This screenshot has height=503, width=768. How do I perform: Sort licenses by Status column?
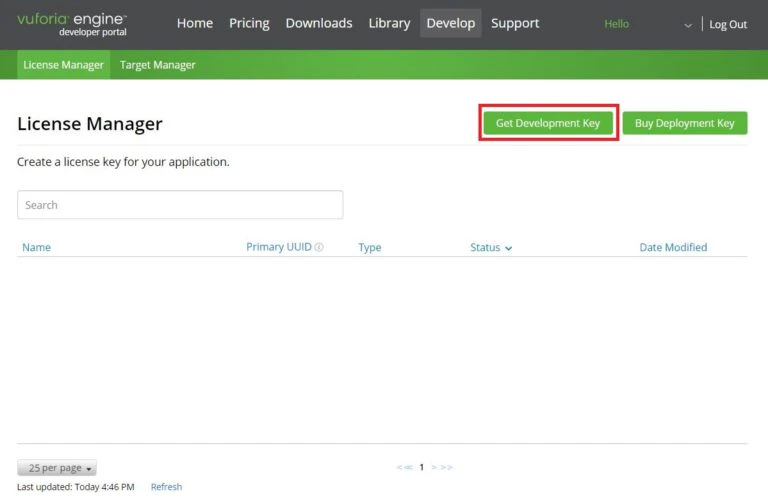click(x=491, y=247)
